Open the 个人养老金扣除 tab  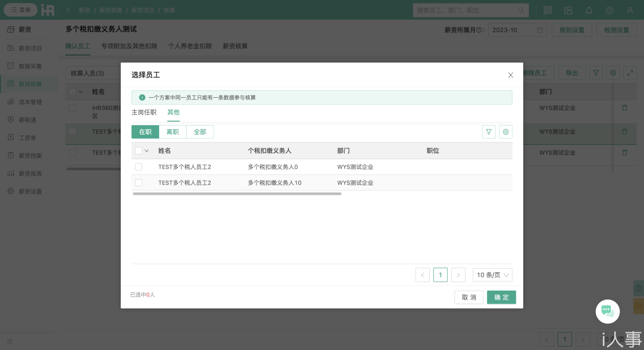tap(189, 46)
